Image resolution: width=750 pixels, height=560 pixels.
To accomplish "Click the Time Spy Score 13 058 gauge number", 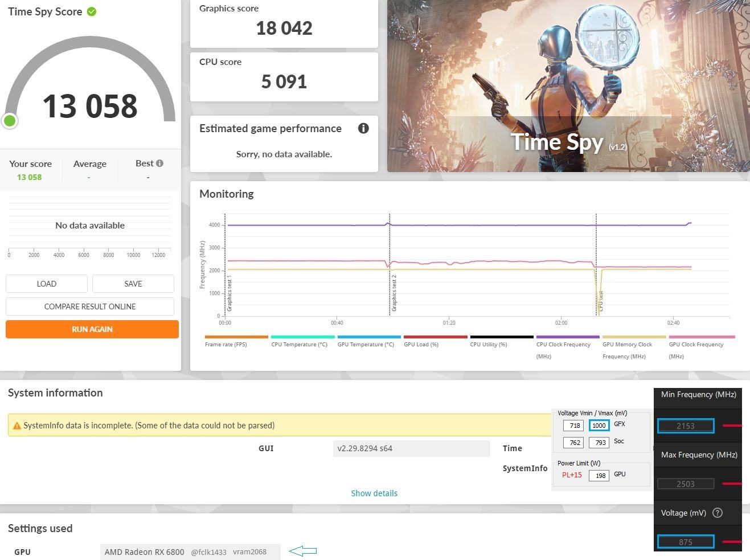I will pyautogui.click(x=90, y=106).
